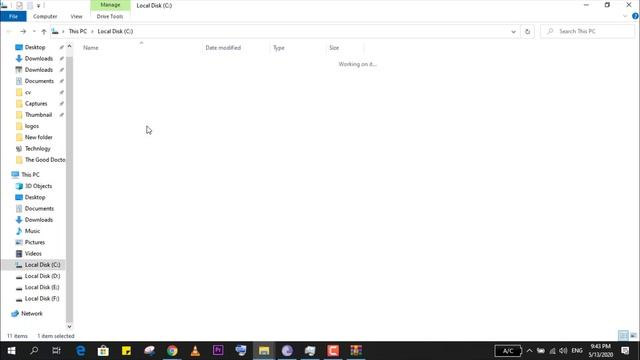Select Local Disk (D:) in the tree
The image size is (640, 360).
tap(42, 276)
